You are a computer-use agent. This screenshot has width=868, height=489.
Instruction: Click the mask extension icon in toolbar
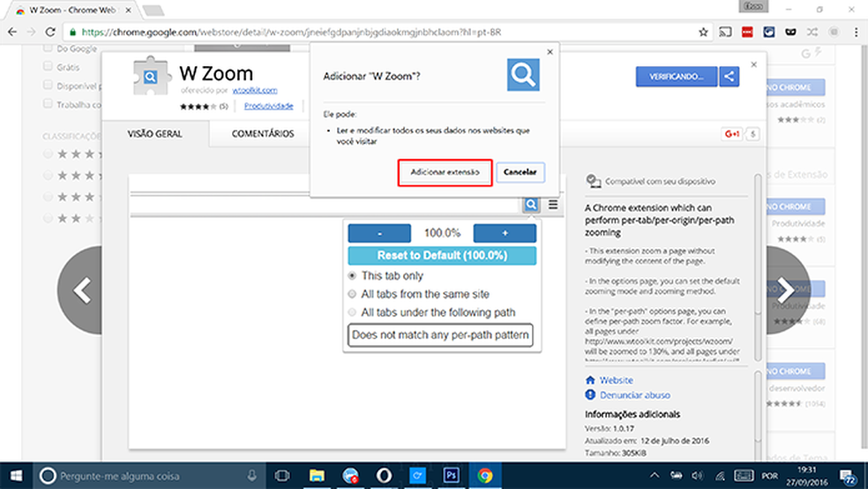coord(790,32)
